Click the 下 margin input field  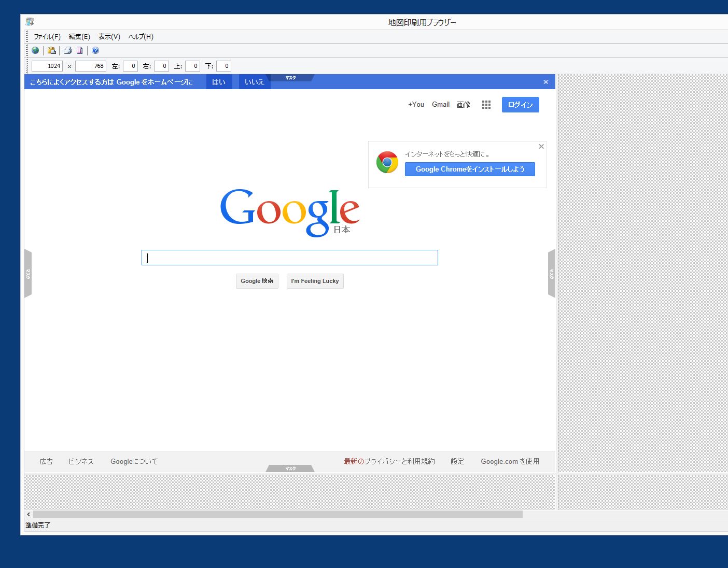(223, 66)
